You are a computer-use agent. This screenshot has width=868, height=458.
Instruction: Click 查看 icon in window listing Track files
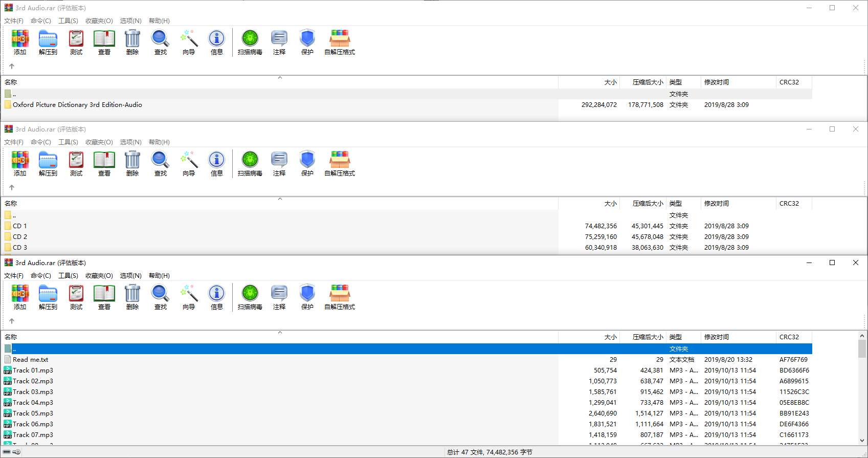click(x=104, y=297)
